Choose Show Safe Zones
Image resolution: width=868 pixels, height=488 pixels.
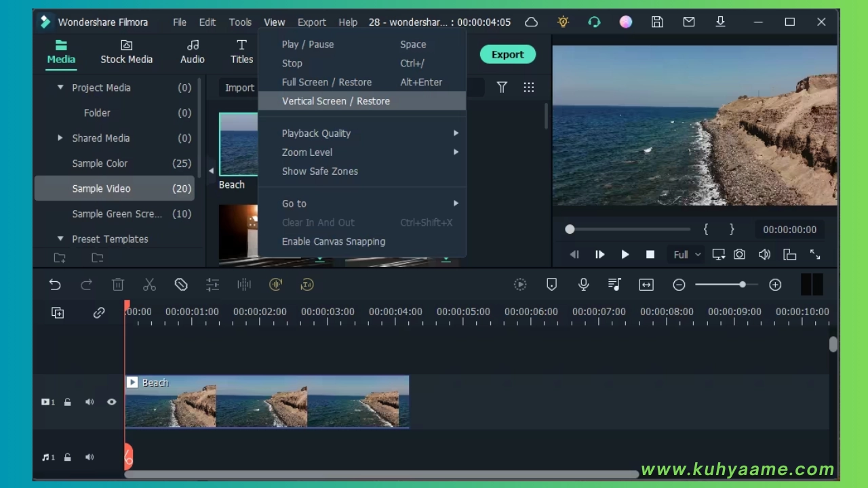(x=362, y=171)
